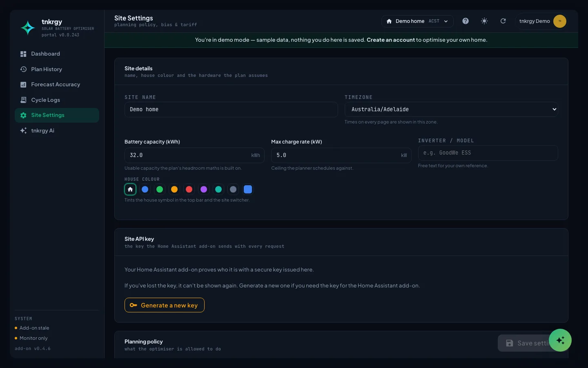The image size is (588, 368).
Task: Click the Inverter / Model text field
Action: (488, 153)
